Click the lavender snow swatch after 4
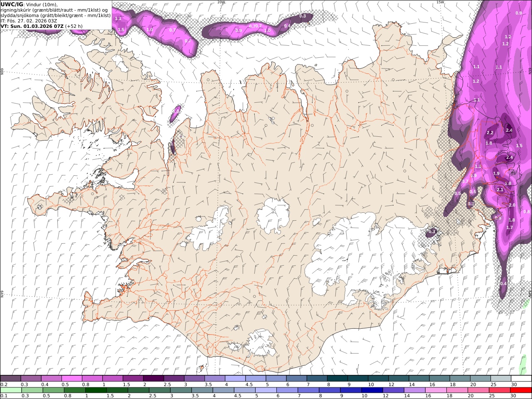The width and height of the screenshot is (532, 399). (235, 379)
